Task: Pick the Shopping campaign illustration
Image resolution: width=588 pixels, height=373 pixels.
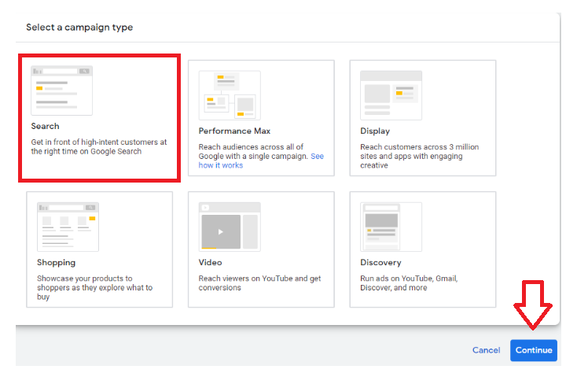Action: 68,227
